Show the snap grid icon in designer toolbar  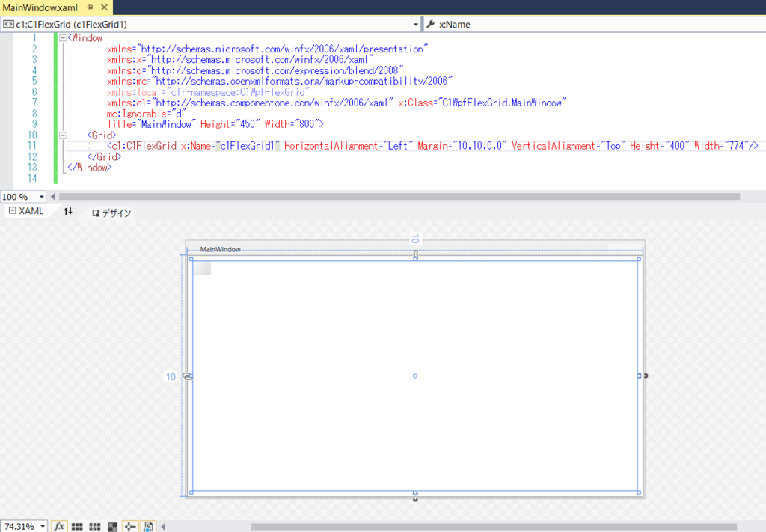pos(77,526)
